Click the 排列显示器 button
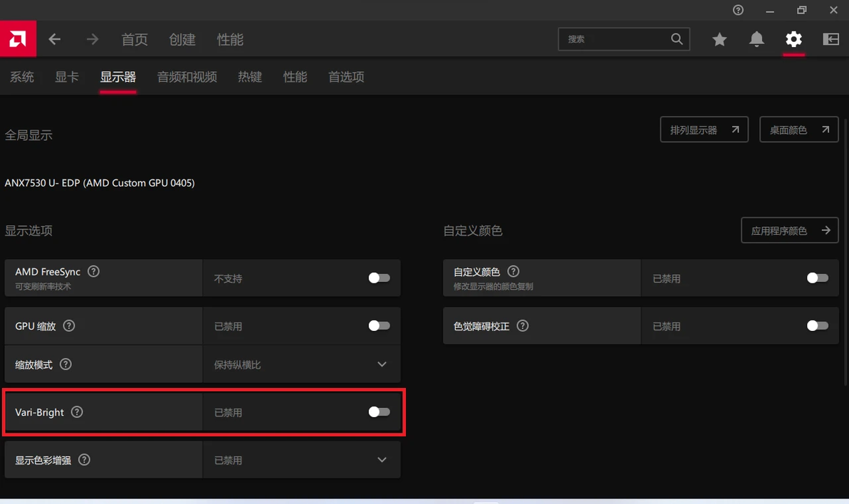Screen dimensions: 849x504 tap(704, 130)
